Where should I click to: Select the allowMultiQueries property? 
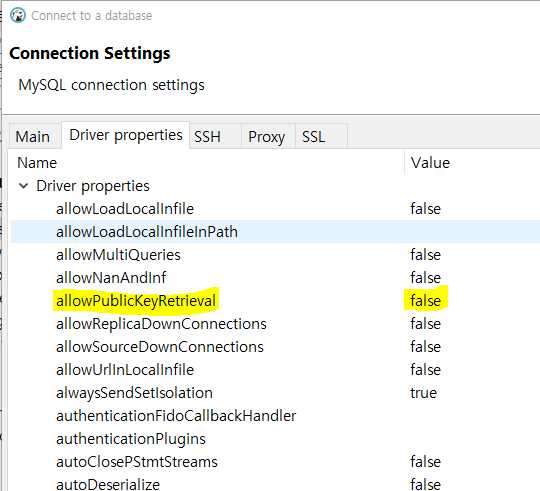coord(118,255)
